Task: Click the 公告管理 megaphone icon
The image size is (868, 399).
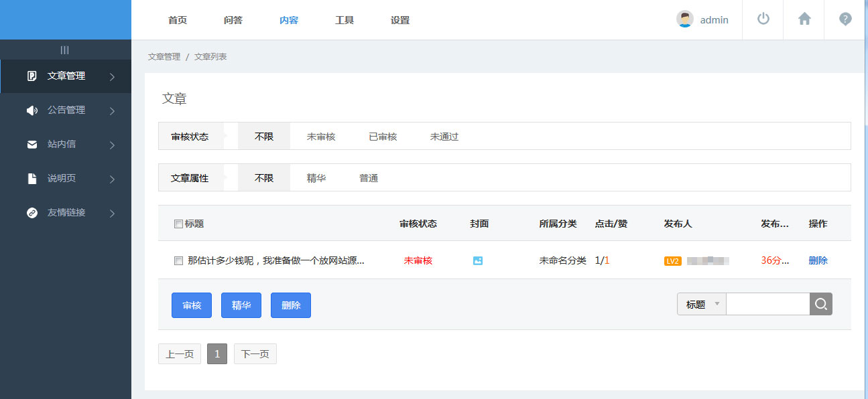Action: click(x=32, y=110)
